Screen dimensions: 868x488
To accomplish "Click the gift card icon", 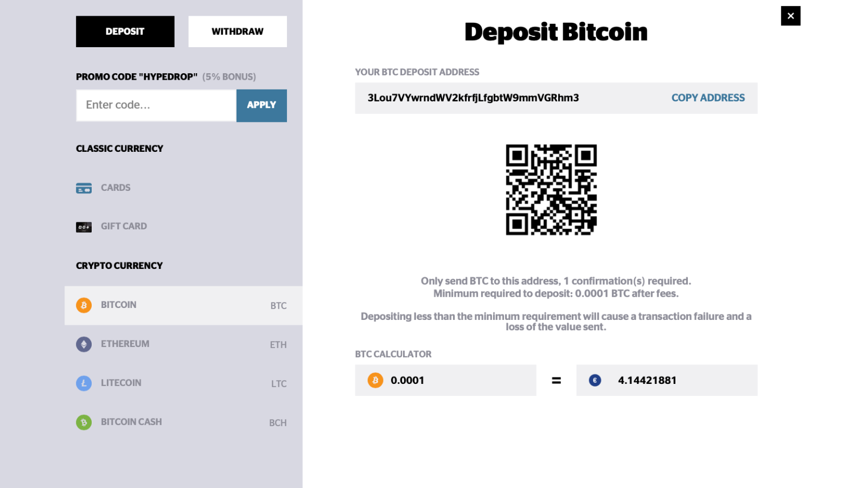I will click(x=84, y=227).
